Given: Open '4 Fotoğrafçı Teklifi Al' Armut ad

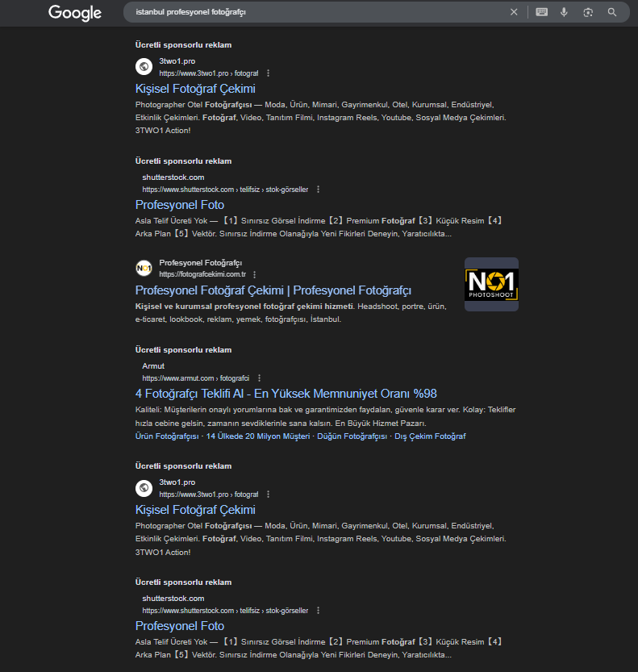Looking at the screenshot, I should pyautogui.click(x=286, y=394).
